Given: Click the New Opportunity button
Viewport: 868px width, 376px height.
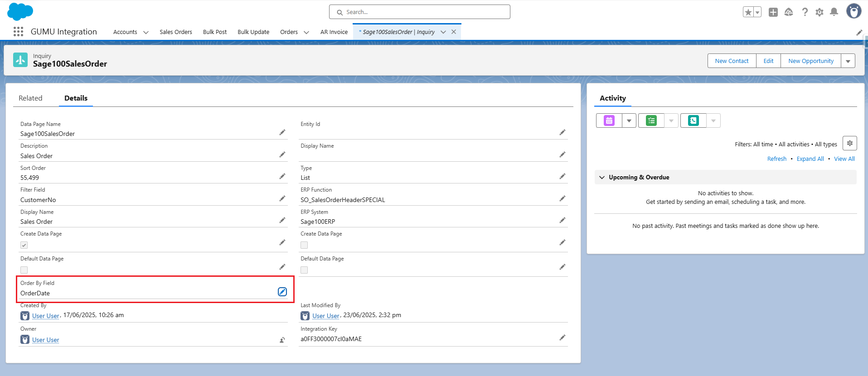Looking at the screenshot, I should point(811,61).
